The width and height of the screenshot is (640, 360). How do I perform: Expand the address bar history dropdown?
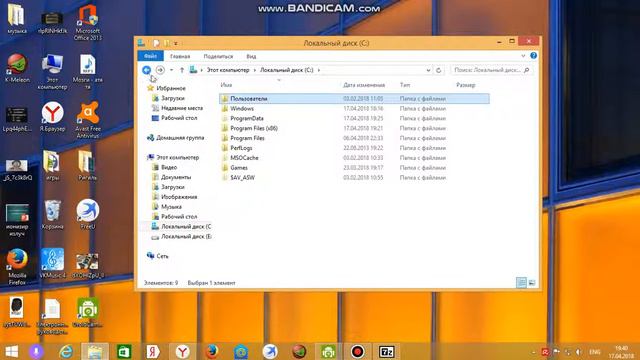point(428,70)
